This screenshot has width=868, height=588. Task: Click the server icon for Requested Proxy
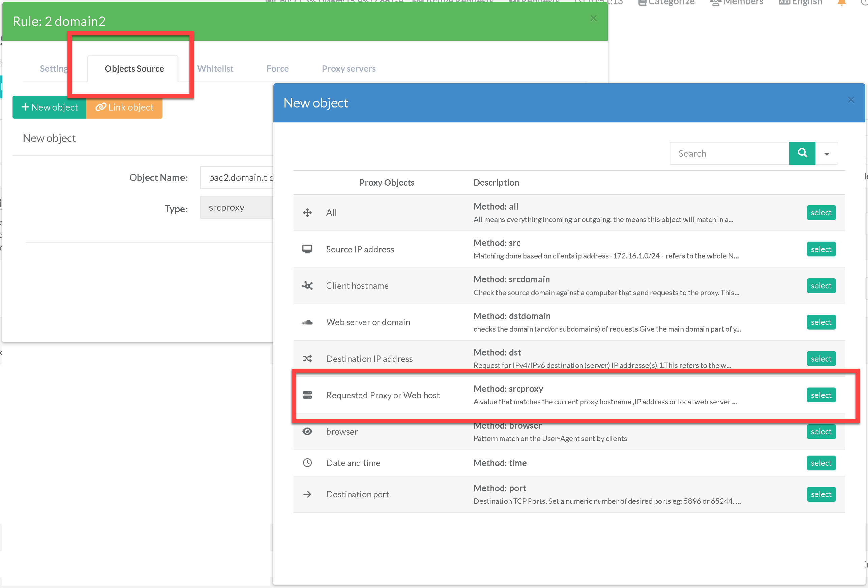point(307,395)
